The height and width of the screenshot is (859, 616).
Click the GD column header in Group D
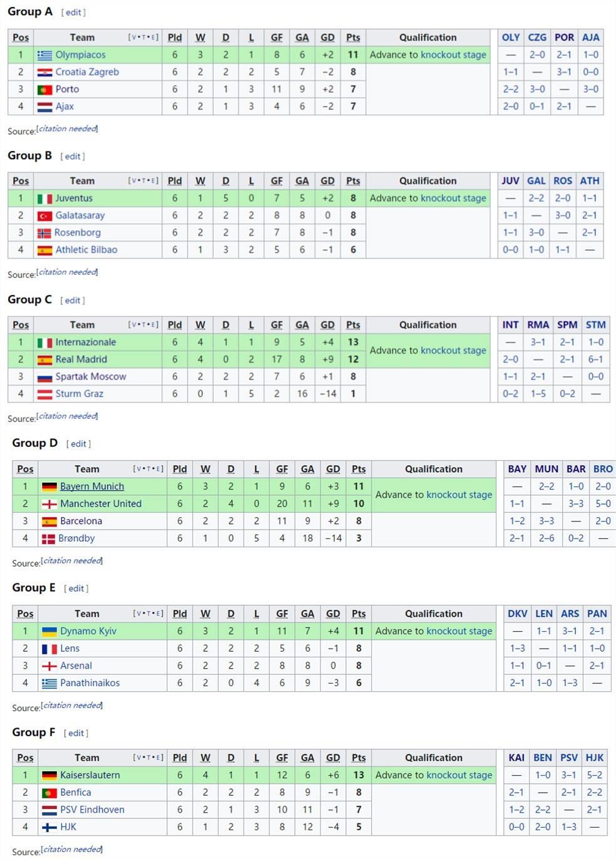pyautogui.click(x=333, y=469)
